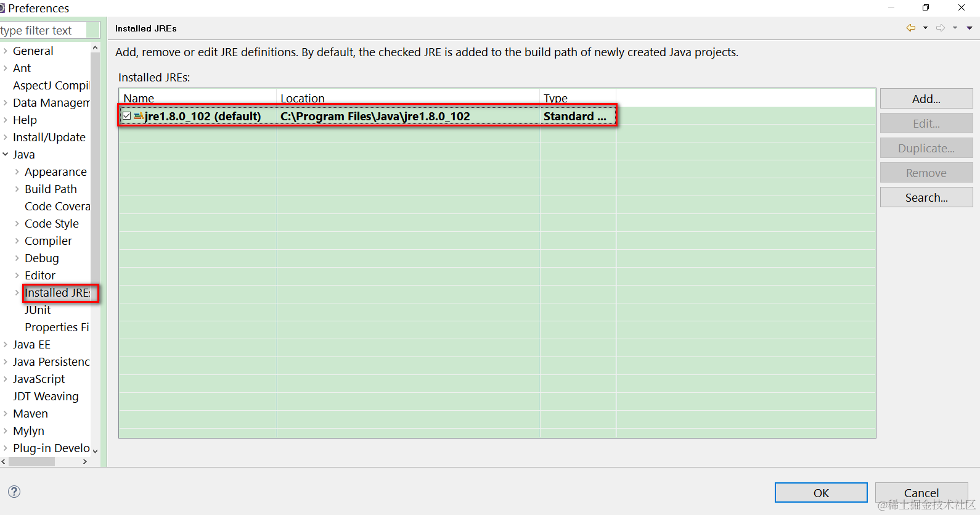The width and height of the screenshot is (980, 515).
Task: Click tree vertical scrollbar up arrow
Action: click(x=95, y=47)
